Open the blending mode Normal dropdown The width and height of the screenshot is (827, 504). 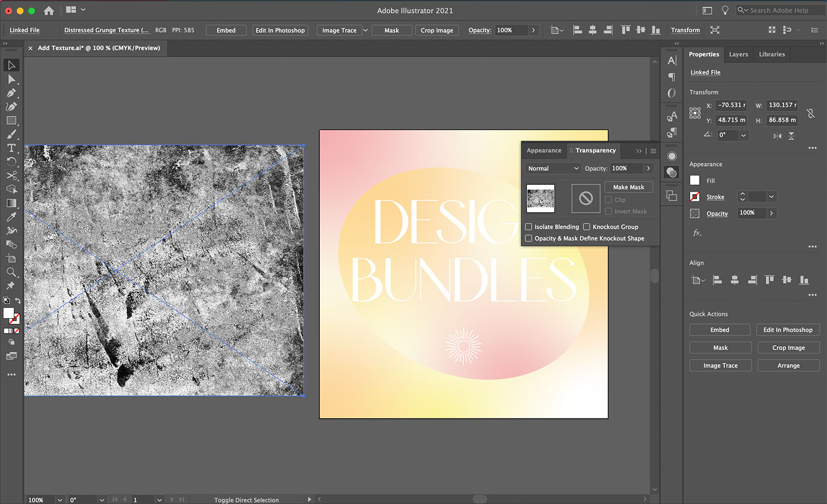click(553, 168)
